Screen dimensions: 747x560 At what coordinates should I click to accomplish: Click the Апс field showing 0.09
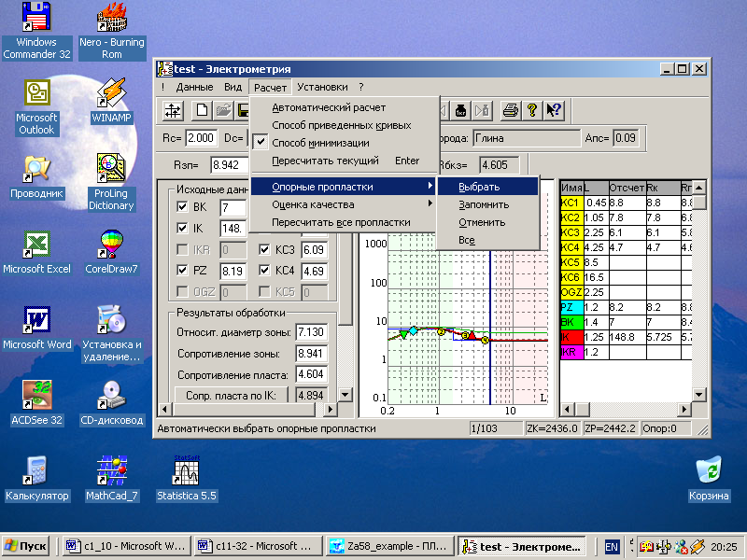click(625, 138)
